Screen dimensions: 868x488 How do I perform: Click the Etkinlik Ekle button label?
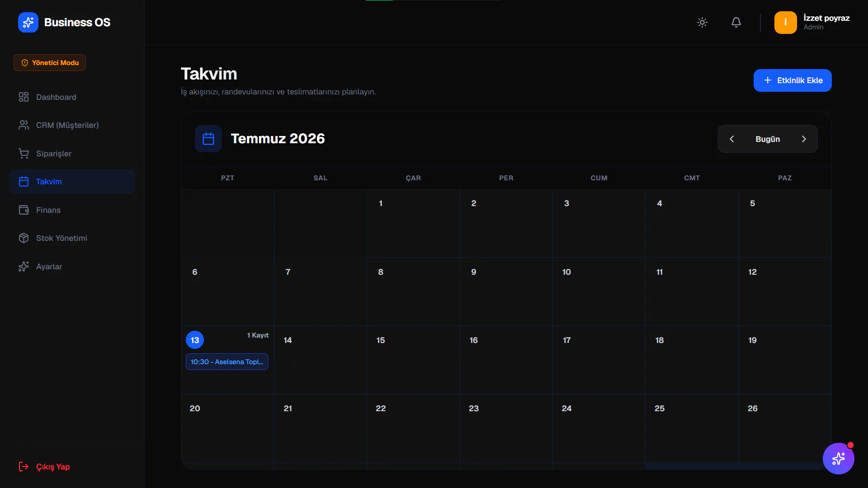[x=800, y=80]
